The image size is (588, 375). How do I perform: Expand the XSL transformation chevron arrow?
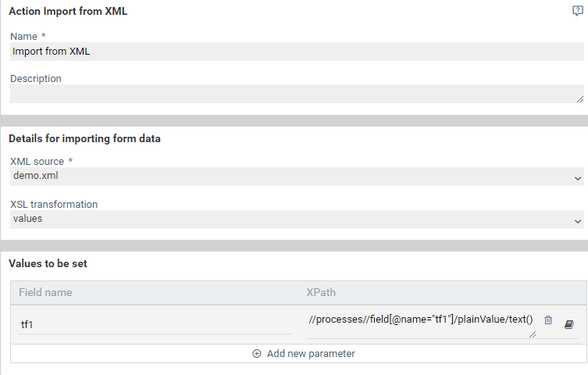(578, 222)
